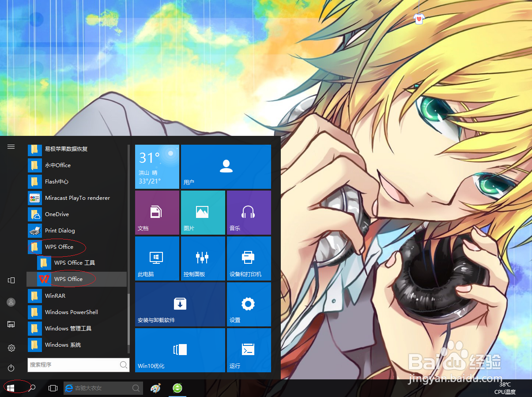This screenshot has height=397, width=532.
Task: Collapse the WPS Office folder
Action: (x=77, y=247)
